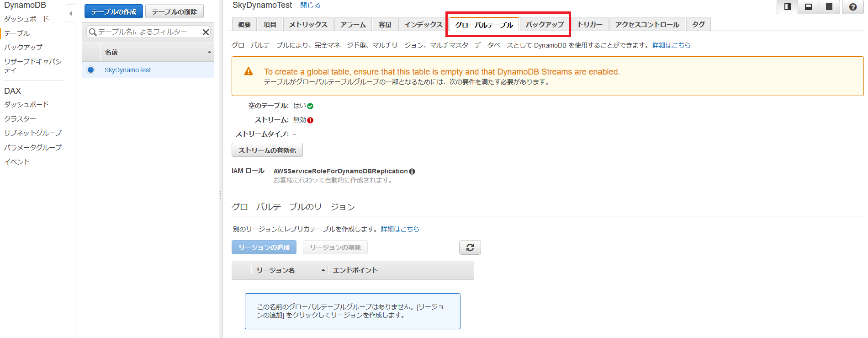Viewport: 868px width, 338px height.
Task: Open 詳細はこちら link under regions heading
Action: click(x=400, y=229)
